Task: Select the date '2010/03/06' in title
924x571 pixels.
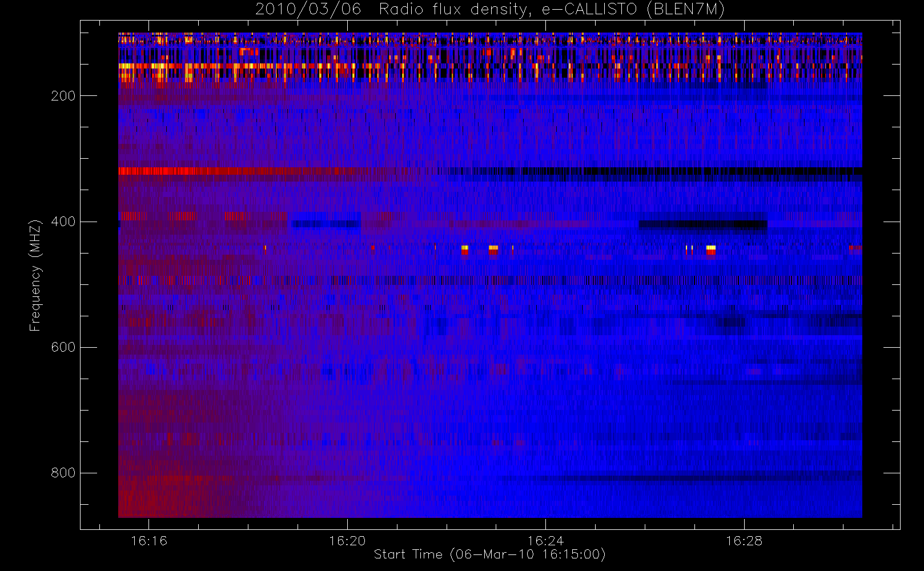Action: tap(308, 10)
